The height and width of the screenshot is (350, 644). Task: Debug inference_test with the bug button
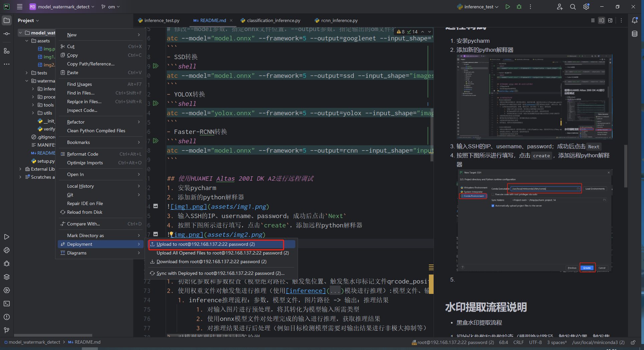point(519,7)
